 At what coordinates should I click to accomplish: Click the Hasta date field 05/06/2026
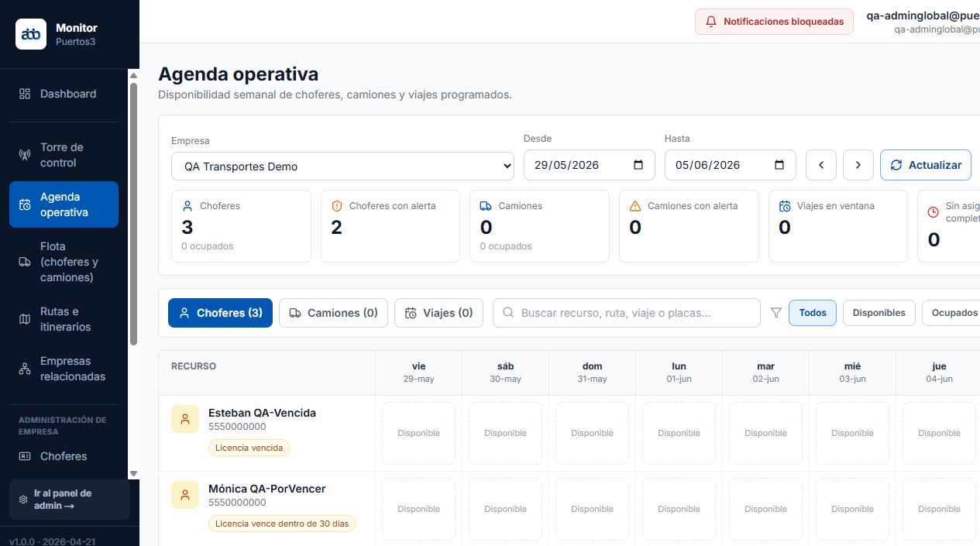click(730, 165)
